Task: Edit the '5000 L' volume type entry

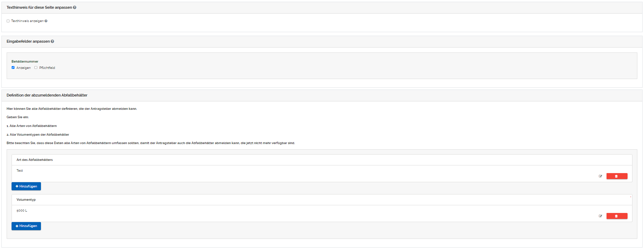Action: point(600,216)
